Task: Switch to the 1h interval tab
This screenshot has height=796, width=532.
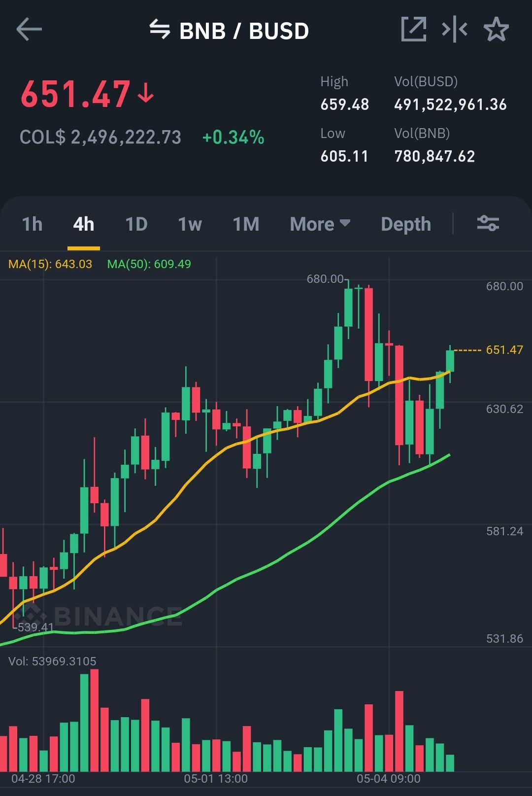Action: [x=33, y=224]
